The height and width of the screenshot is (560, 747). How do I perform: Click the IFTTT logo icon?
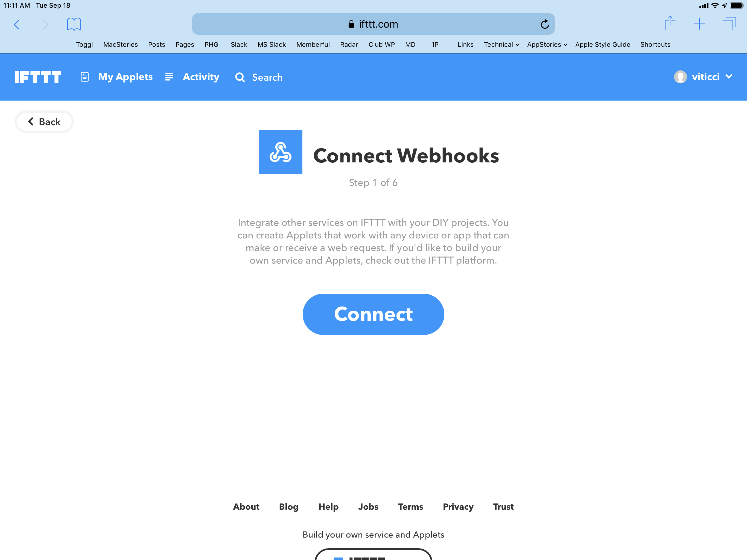[x=38, y=77]
